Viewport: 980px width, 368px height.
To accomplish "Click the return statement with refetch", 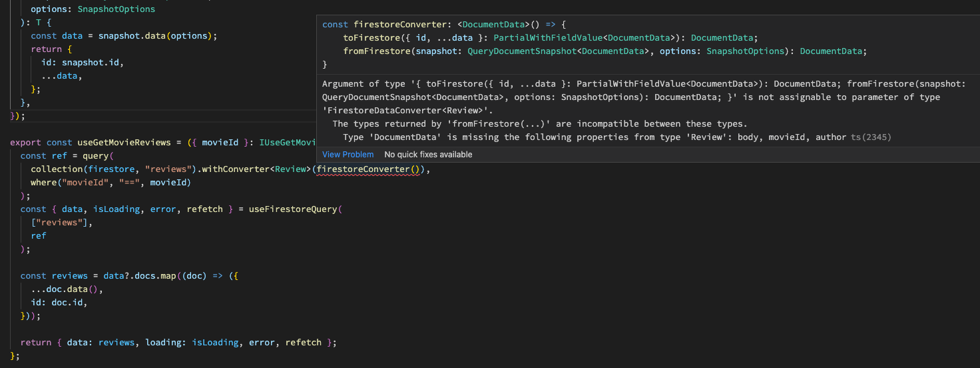I will (x=178, y=343).
